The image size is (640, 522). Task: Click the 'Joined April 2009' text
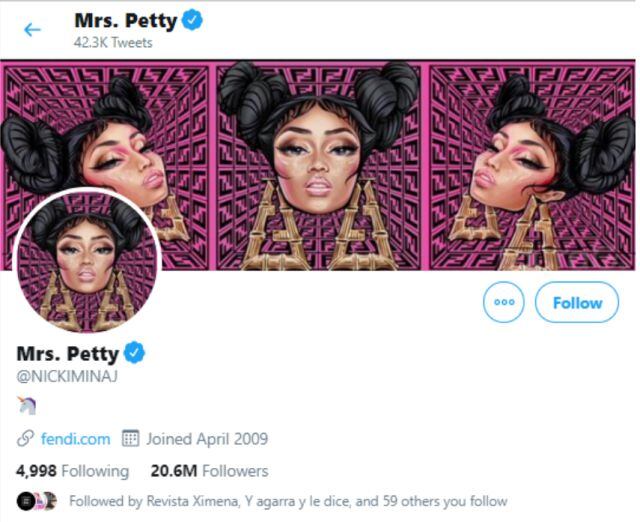pyautogui.click(x=207, y=439)
